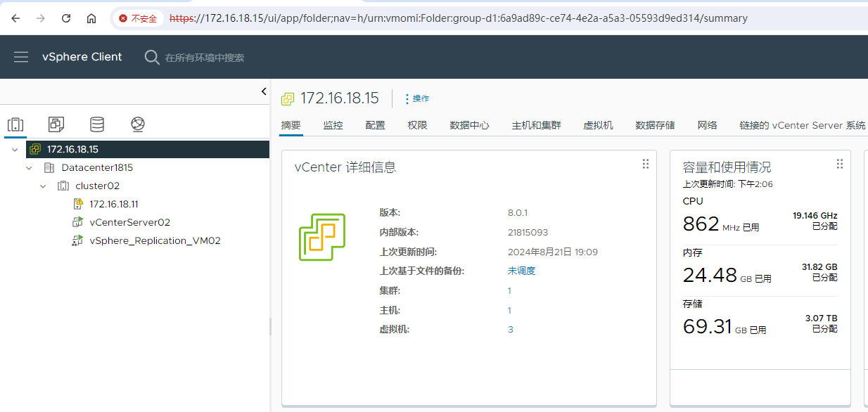Click the 不安全 security warning badge
This screenshot has width=868, height=412.
(x=138, y=18)
